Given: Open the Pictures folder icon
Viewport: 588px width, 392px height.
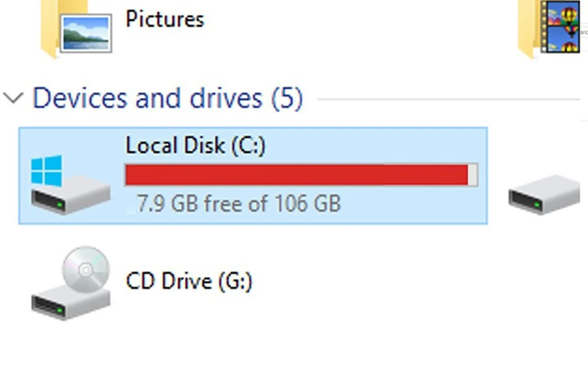Looking at the screenshot, I should (x=77, y=29).
